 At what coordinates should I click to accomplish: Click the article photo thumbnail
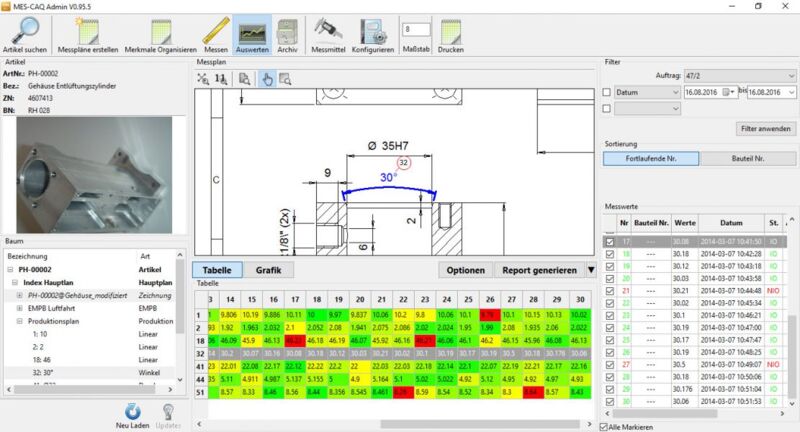click(94, 175)
